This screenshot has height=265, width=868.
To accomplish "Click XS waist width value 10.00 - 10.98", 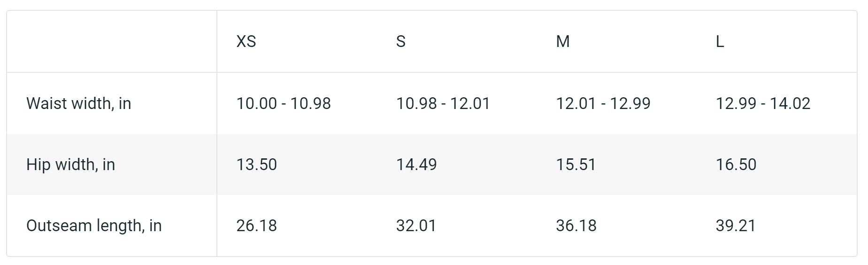I will (284, 103).
